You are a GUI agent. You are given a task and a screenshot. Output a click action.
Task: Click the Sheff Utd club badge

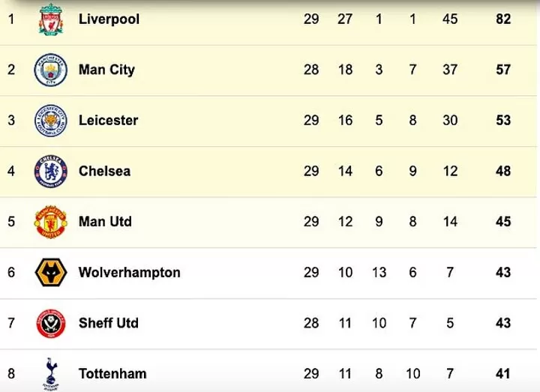click(51, 323)
